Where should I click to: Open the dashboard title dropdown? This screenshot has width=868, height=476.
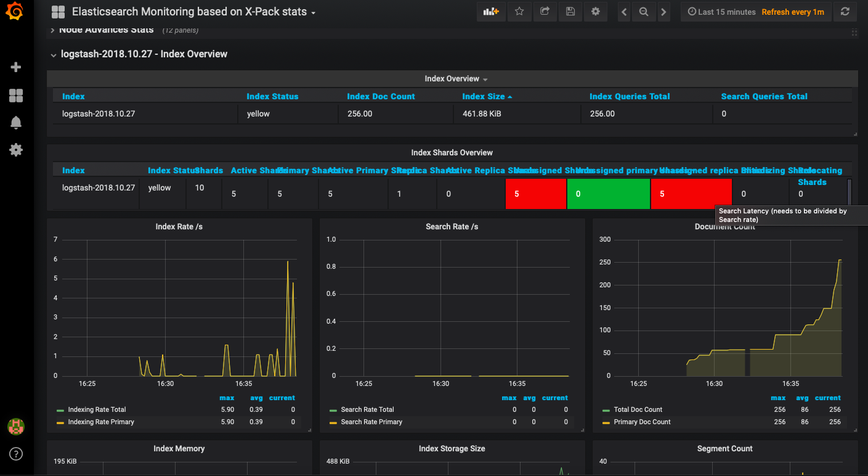193,12
